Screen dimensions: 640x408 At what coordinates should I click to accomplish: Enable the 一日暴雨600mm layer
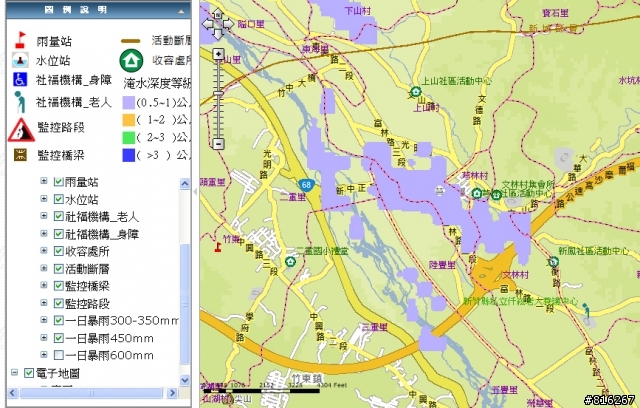pos(58,355)
